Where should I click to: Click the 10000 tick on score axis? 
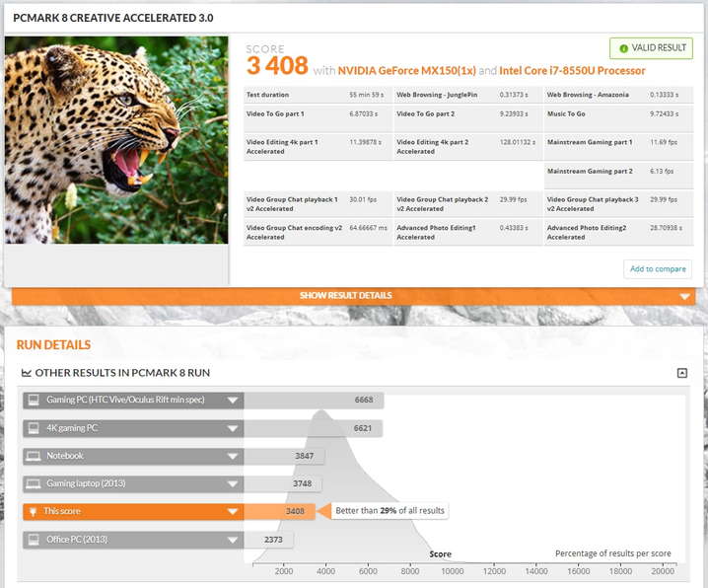click(x=452, y=571)
